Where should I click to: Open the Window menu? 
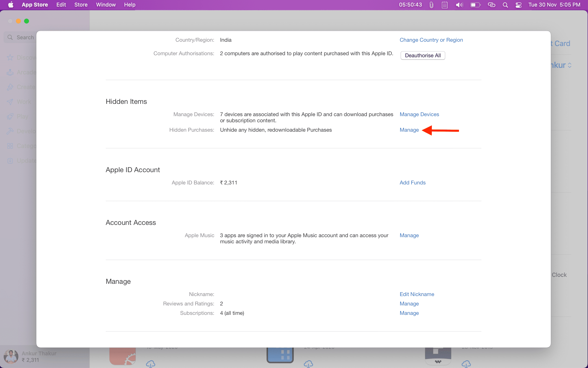(106, 5)
